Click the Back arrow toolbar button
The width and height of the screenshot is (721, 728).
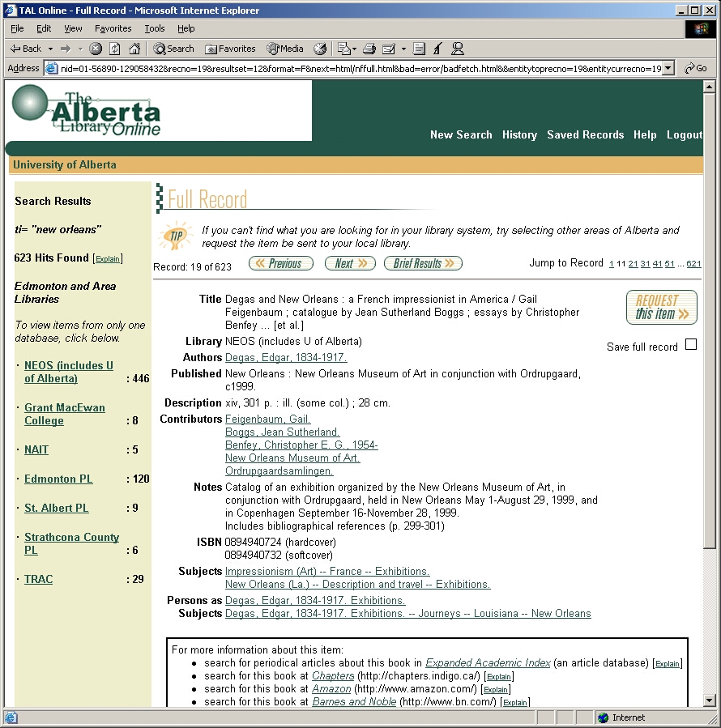pyautogui.click(x=26, y=49)
